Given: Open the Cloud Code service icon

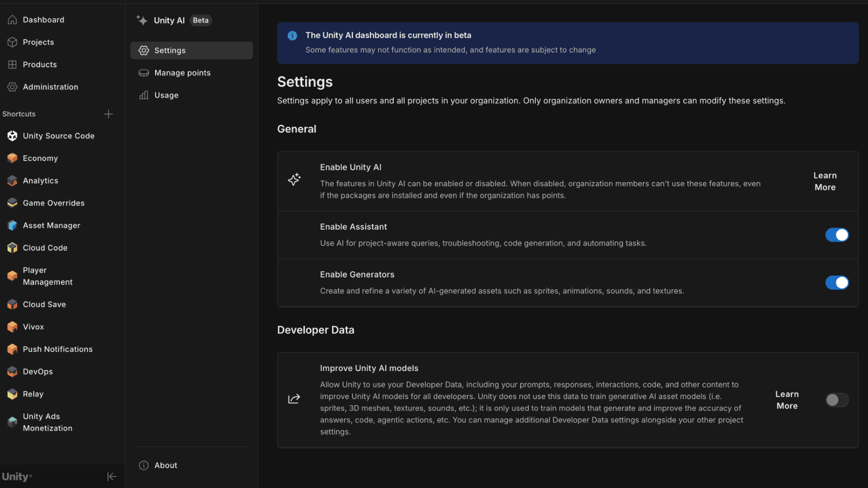Looking at the screenshot, I should point(12,248).
